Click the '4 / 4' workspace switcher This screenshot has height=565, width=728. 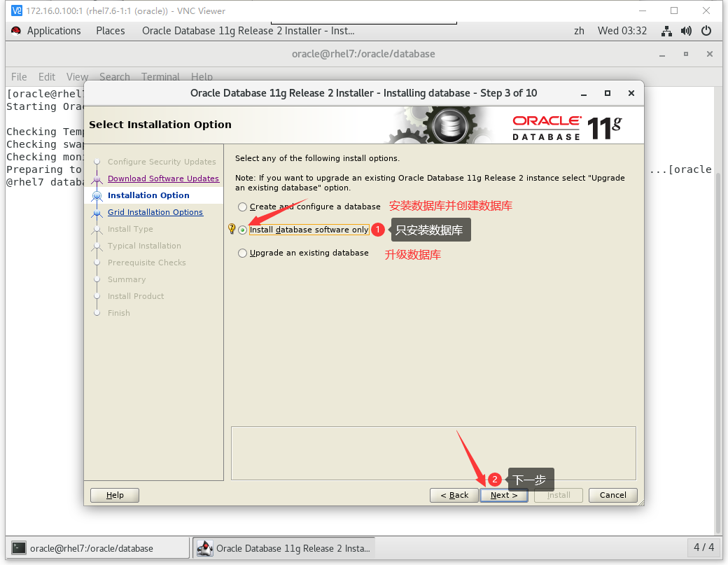click(x=704, y=547)
